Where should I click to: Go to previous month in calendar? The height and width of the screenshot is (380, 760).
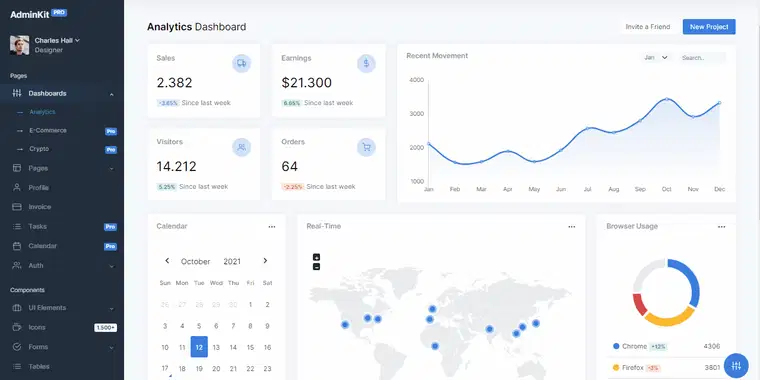(167, 261)
